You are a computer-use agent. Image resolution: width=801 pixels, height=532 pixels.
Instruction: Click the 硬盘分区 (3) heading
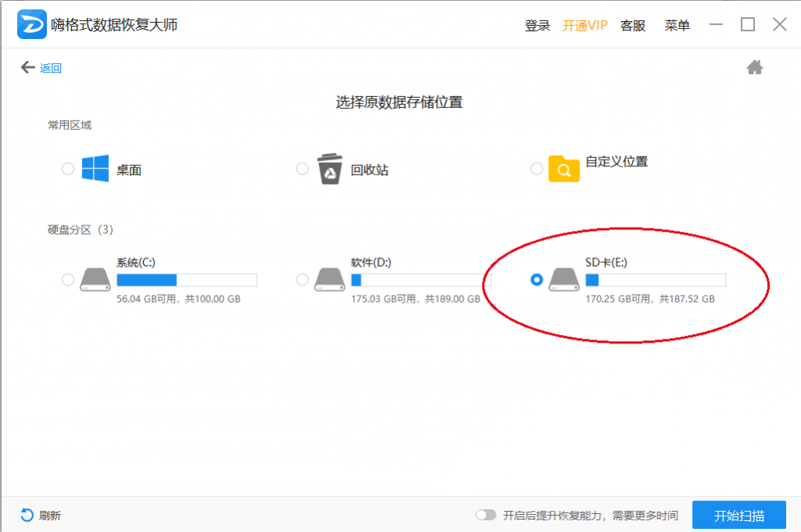point(81,230)
